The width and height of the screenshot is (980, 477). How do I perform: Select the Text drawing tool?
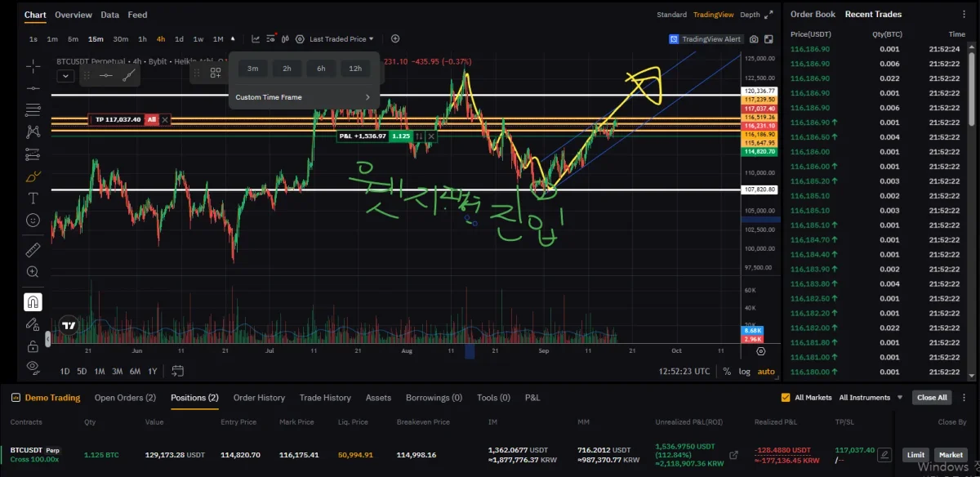pos(33,198)
